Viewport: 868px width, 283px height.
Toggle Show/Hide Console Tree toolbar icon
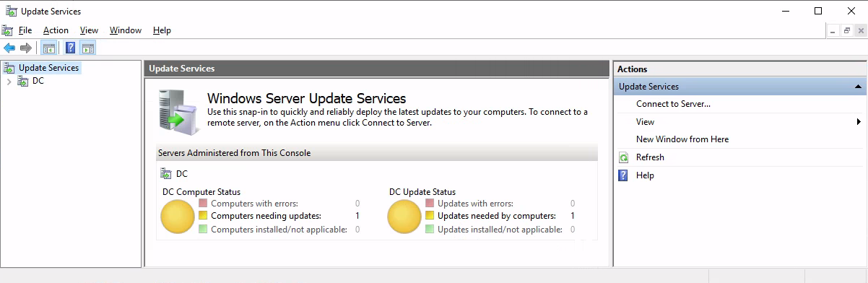click(x=48, y=48)
